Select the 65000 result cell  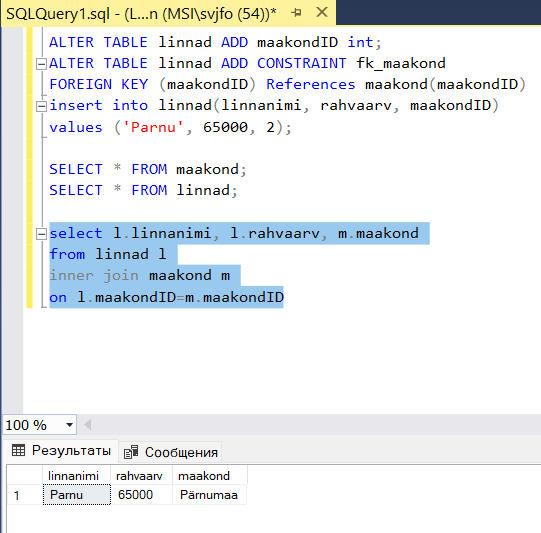pyautogui.click(x=141, y=495)
